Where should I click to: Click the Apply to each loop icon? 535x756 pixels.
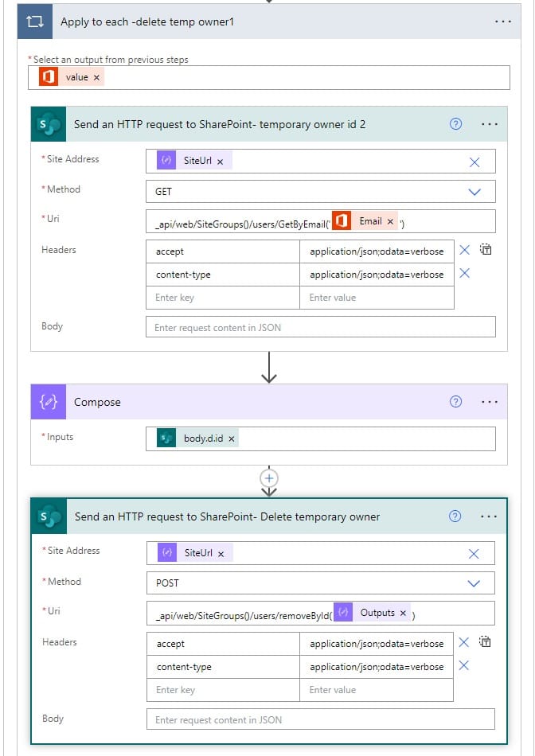[35, 21]
